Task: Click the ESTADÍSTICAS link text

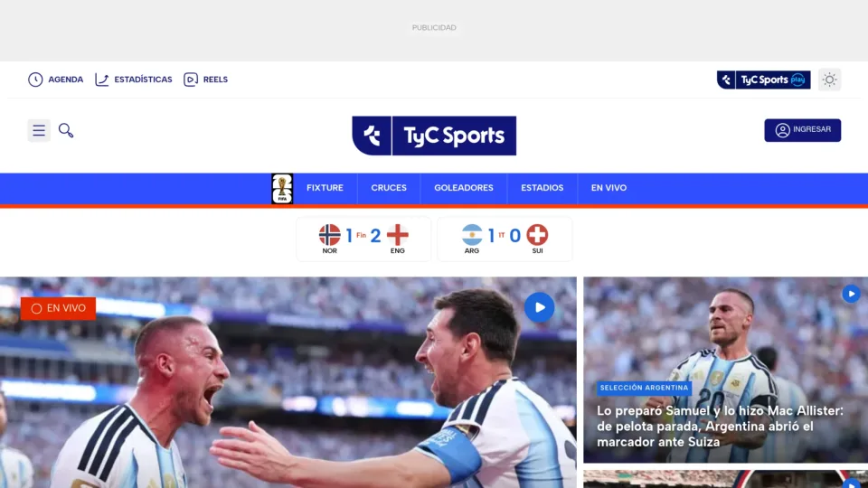Action: coord(143,80)
